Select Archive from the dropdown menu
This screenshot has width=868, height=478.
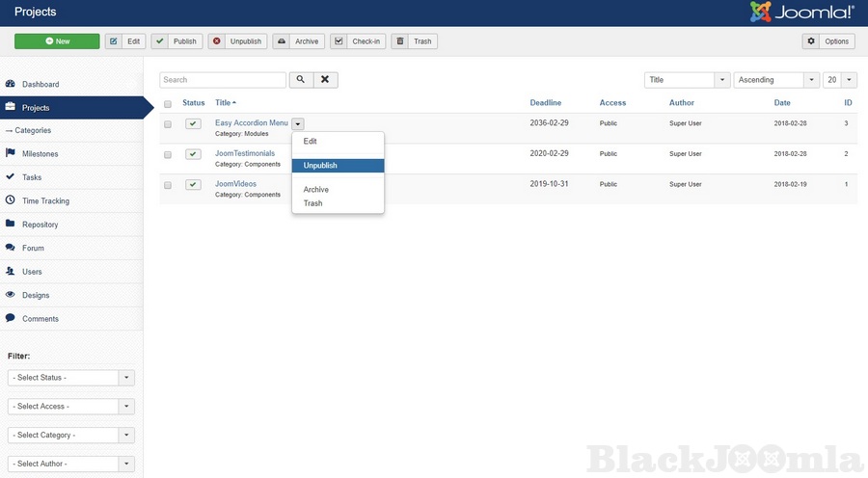316,190
